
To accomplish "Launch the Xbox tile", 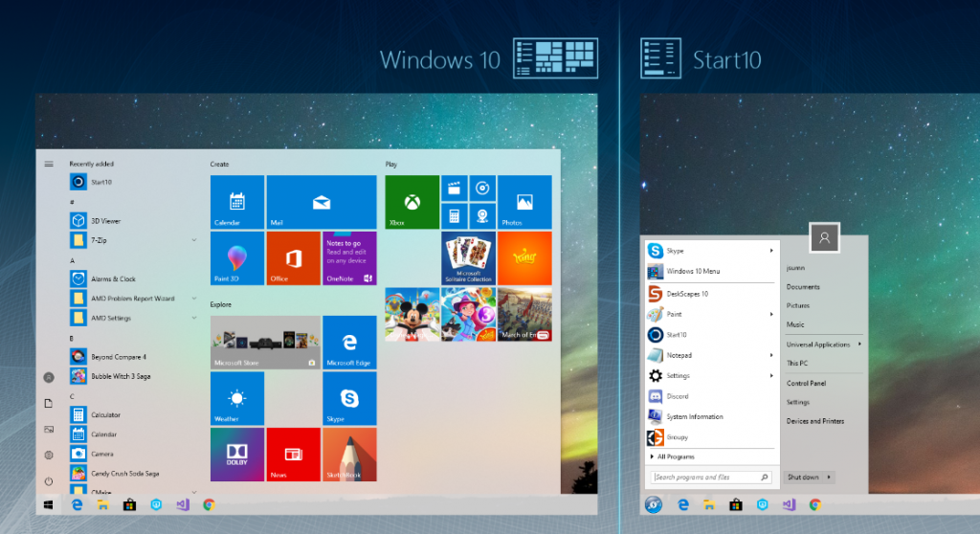I will click(x=412, y=202).
